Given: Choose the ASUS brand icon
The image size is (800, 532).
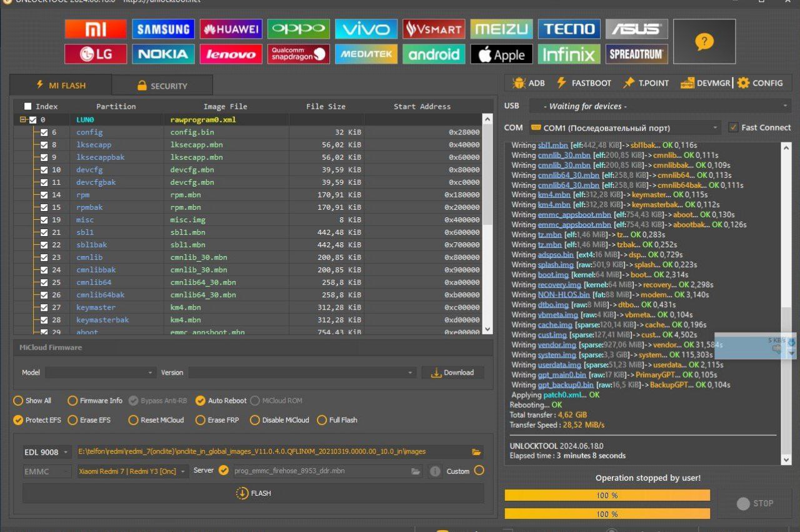Looking at the screenshot, I should click(x=636, y=29).
